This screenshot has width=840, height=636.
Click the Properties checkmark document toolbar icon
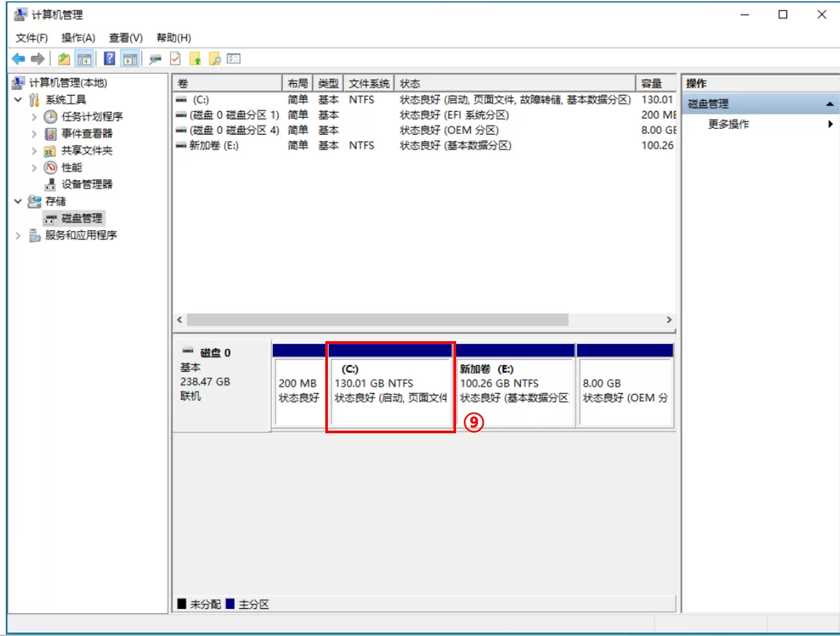point(175,59)
